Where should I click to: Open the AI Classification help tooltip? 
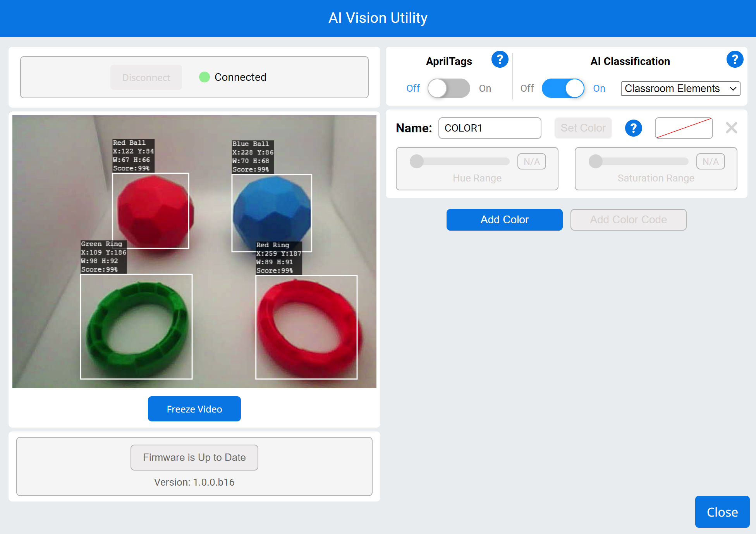coord(735,59)
